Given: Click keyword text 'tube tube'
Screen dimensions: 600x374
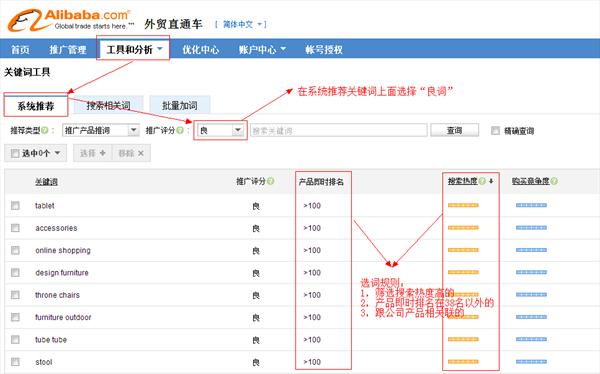Looking at the screenshot, I should (x=51, y=340).
